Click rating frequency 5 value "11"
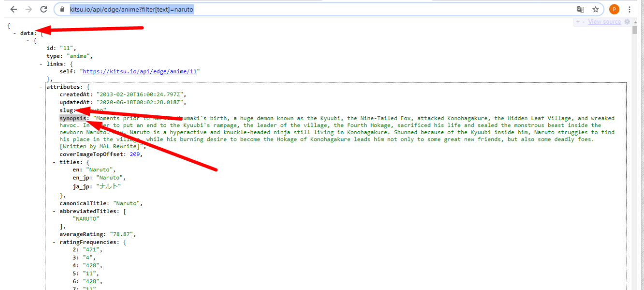The width and height of the screenshot is (644, 290). (x=89, y=273)
